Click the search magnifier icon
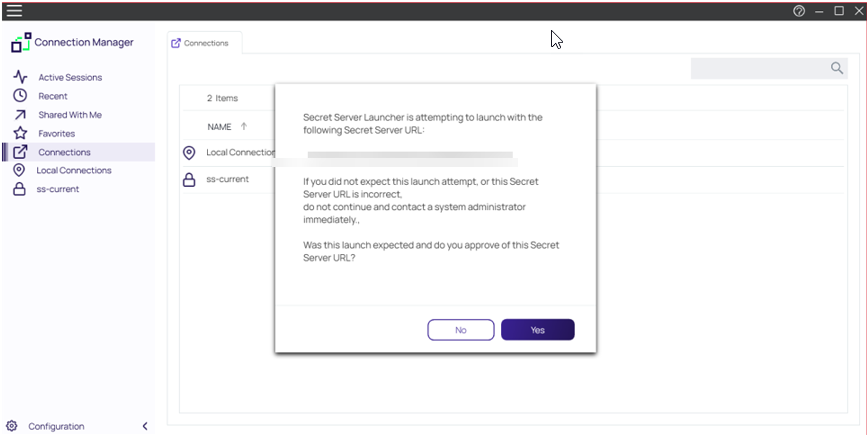867x438 pixels. (x=837, y=68)
